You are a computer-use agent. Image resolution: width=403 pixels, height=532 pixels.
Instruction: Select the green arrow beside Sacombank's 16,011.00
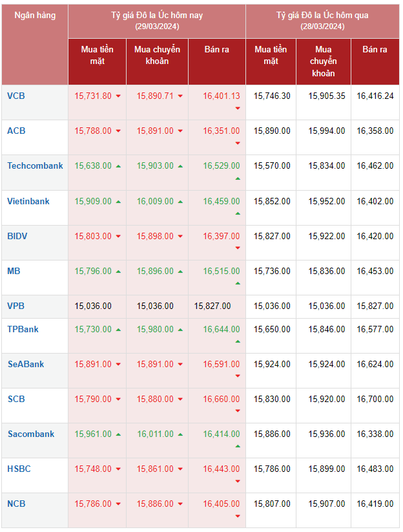[x=180, y=434]
